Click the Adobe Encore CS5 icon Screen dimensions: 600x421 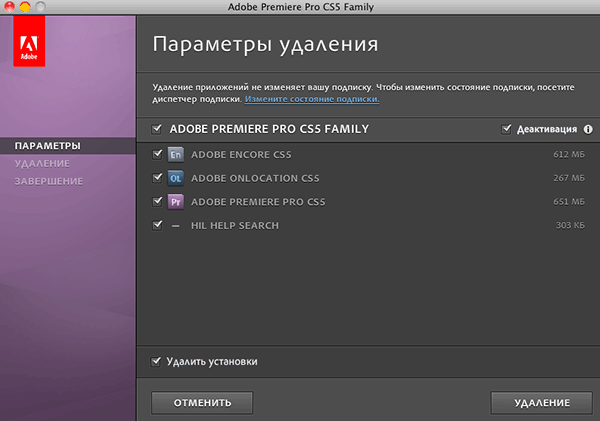point(176,155)
